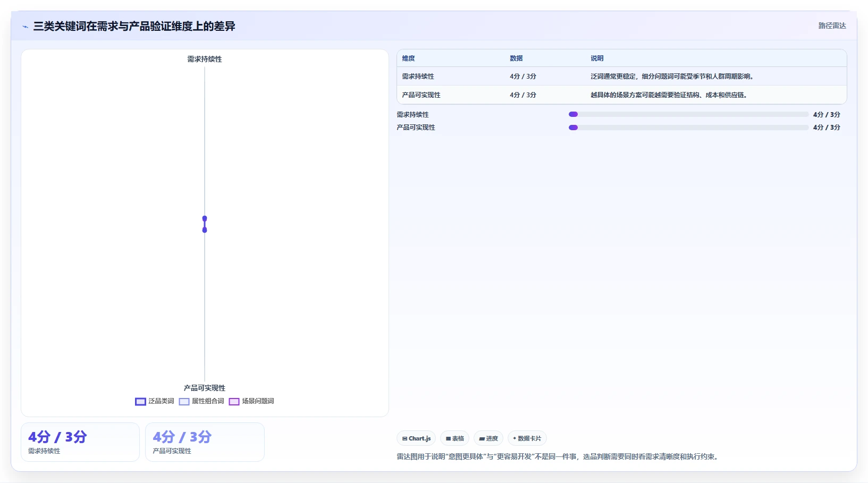Click the 维度 column header
The image size is (868, 483).
pyautogui.click(x=408, y=58)
